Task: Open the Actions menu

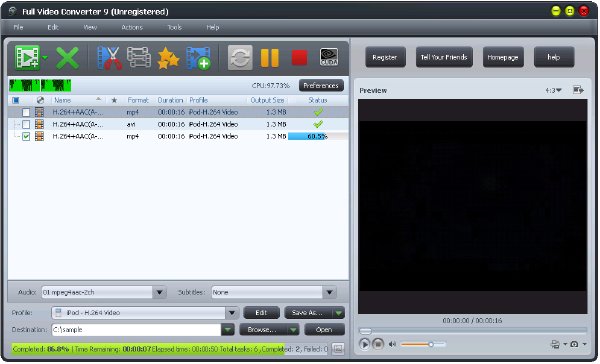Action: pyautogui.click(x=132, y=27)
